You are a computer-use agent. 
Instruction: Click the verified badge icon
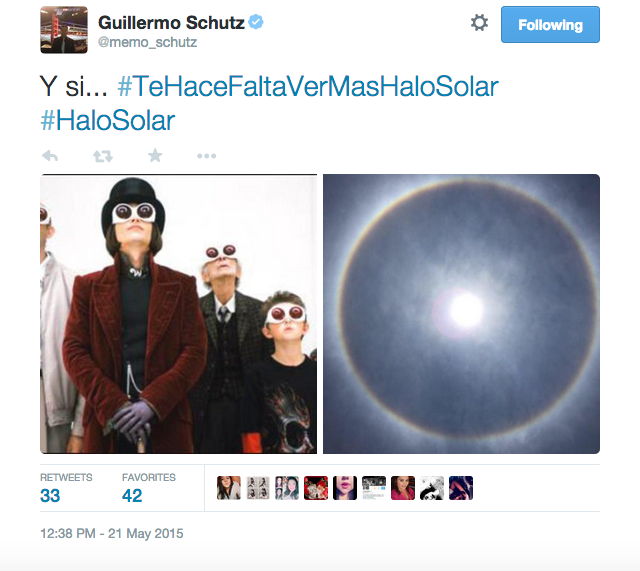point(256,22)
